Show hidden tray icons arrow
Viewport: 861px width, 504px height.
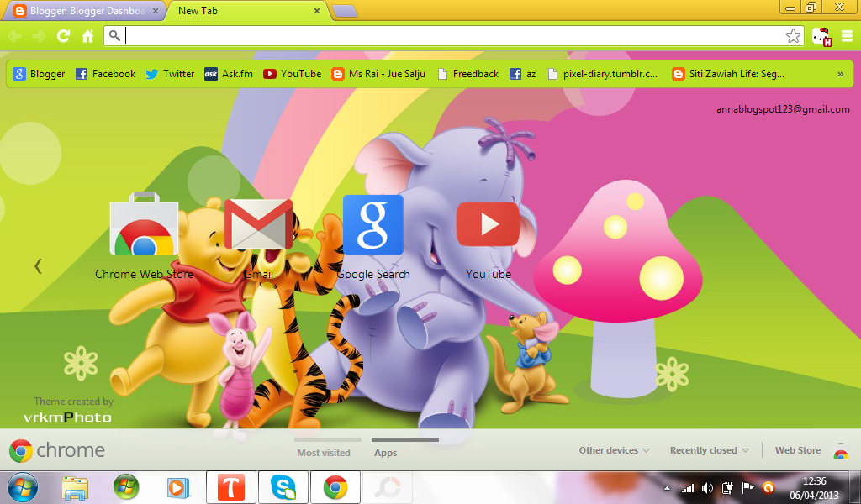(x=667, y=487)
